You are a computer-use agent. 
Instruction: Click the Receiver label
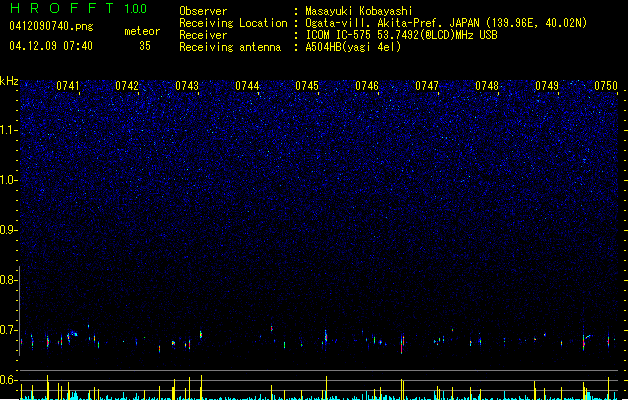pyautogui.click(x=203, y=35)
